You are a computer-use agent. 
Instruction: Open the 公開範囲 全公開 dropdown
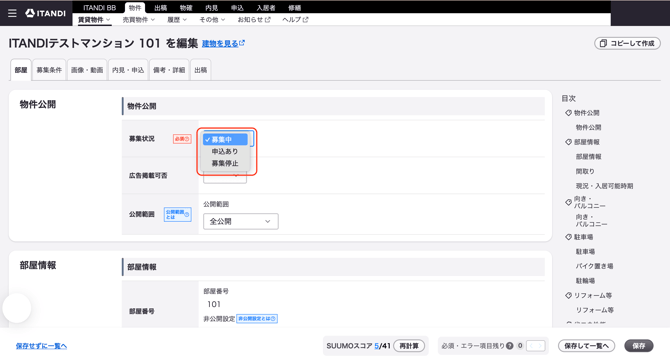(241, 221)
